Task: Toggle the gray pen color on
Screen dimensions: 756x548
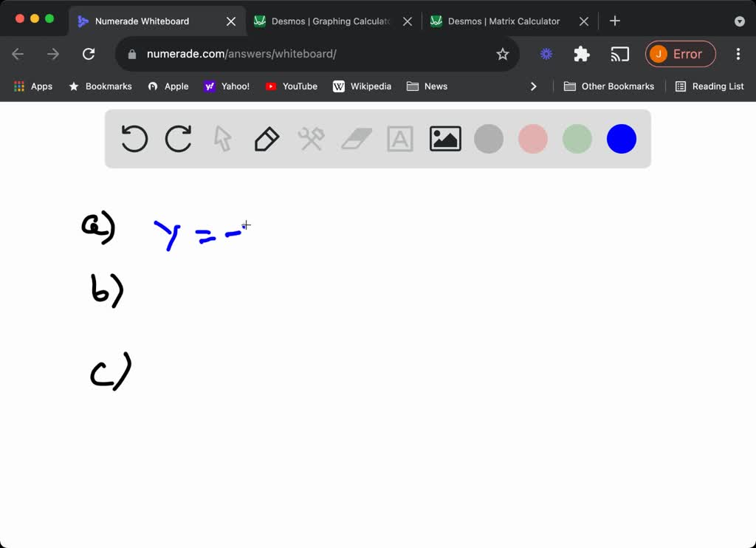Action: [488, 138]
